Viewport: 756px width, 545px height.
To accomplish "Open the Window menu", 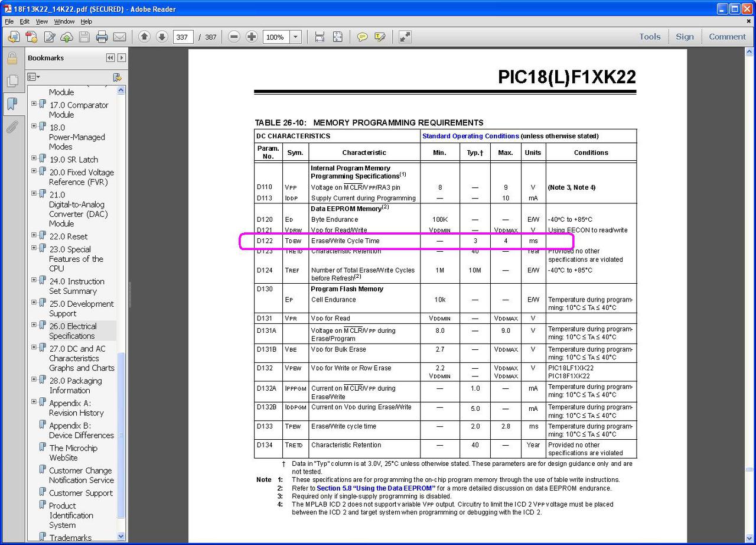I will 64,21.
